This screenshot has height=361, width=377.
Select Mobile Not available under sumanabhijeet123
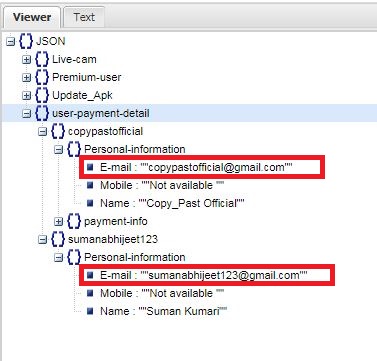click(x=162, y=293)
